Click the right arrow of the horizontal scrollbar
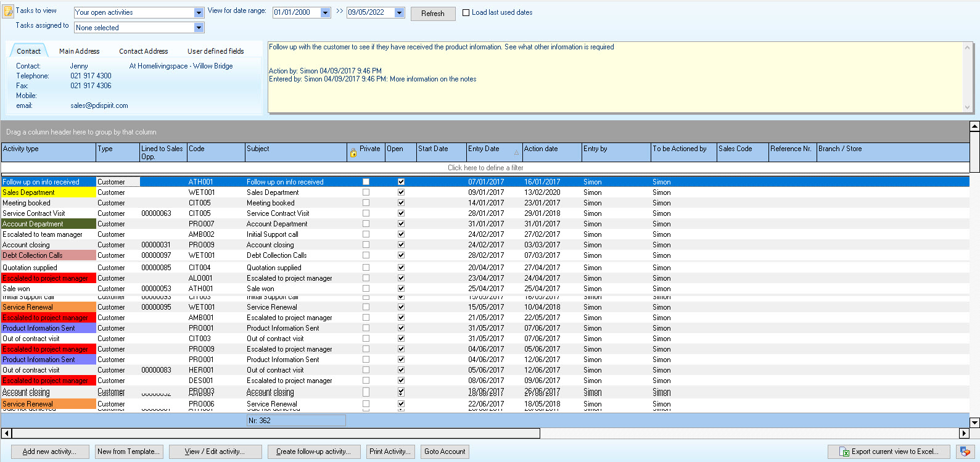 click(964, 433)
